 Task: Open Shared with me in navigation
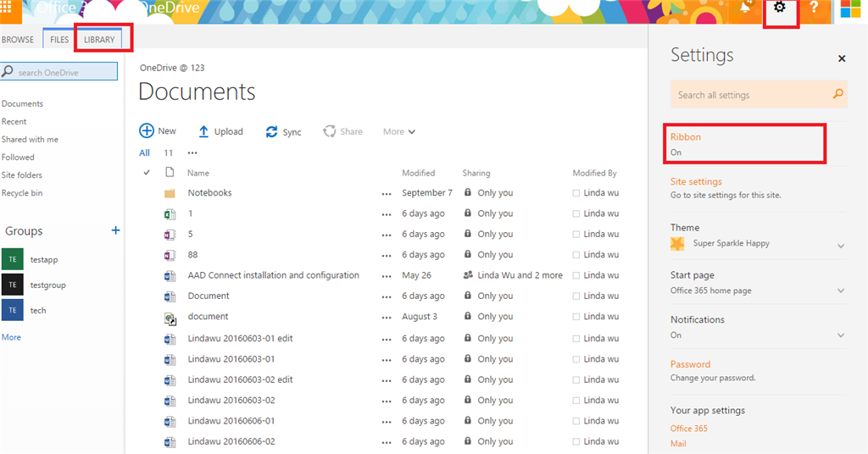(x=30, y=140)
